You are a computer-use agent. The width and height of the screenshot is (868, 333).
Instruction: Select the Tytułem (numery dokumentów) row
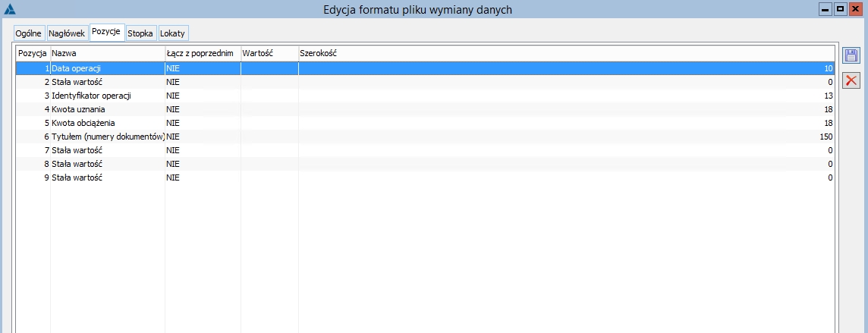click(108, 137)
